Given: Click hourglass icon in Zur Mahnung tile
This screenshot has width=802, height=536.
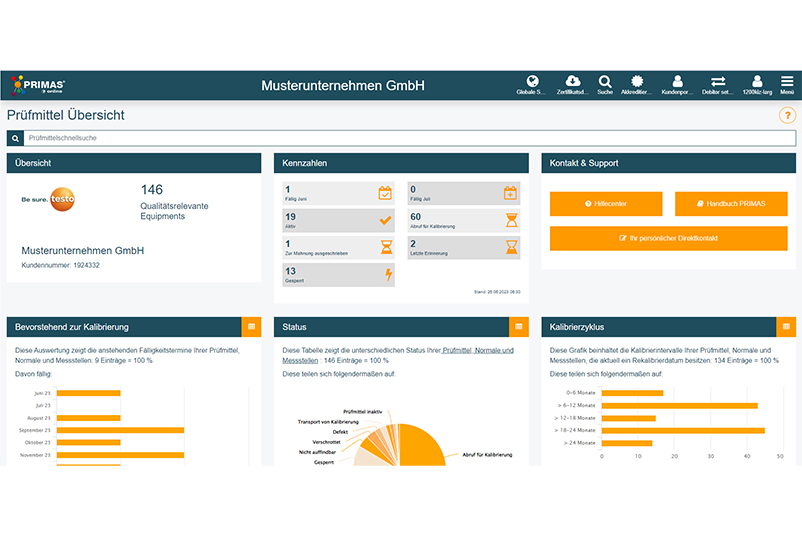Looking at the screenshot, I should 387,247.
